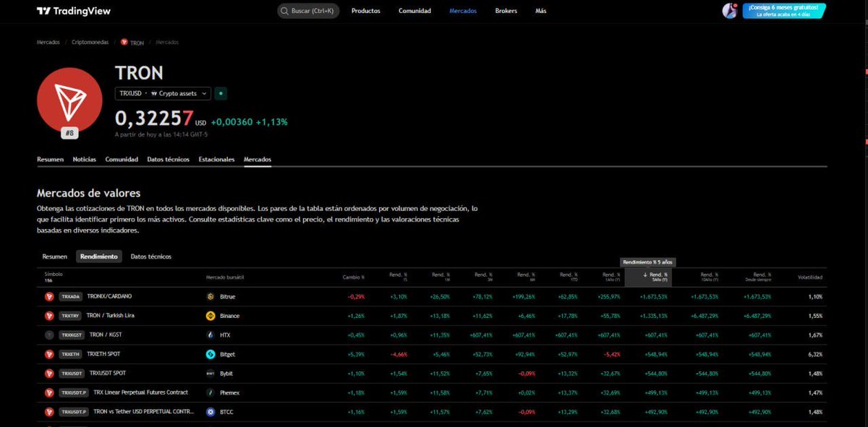Switch to the Noticias tab
868x427 pixels.
tap(85, 159)
